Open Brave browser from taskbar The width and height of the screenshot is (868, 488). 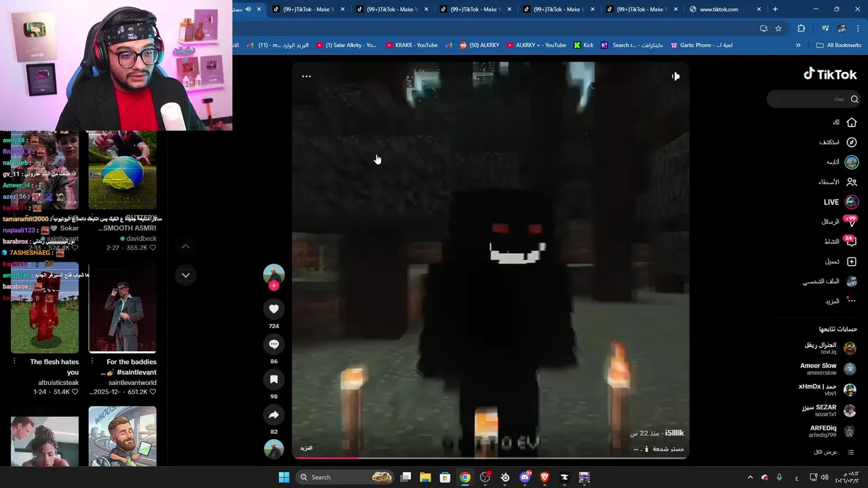pos(545,477)
